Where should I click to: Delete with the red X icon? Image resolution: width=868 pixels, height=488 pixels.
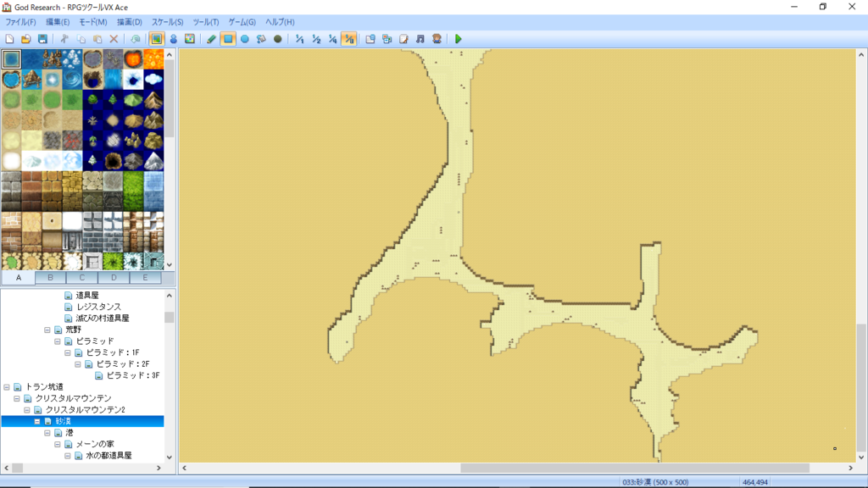(x=114, y=39)
